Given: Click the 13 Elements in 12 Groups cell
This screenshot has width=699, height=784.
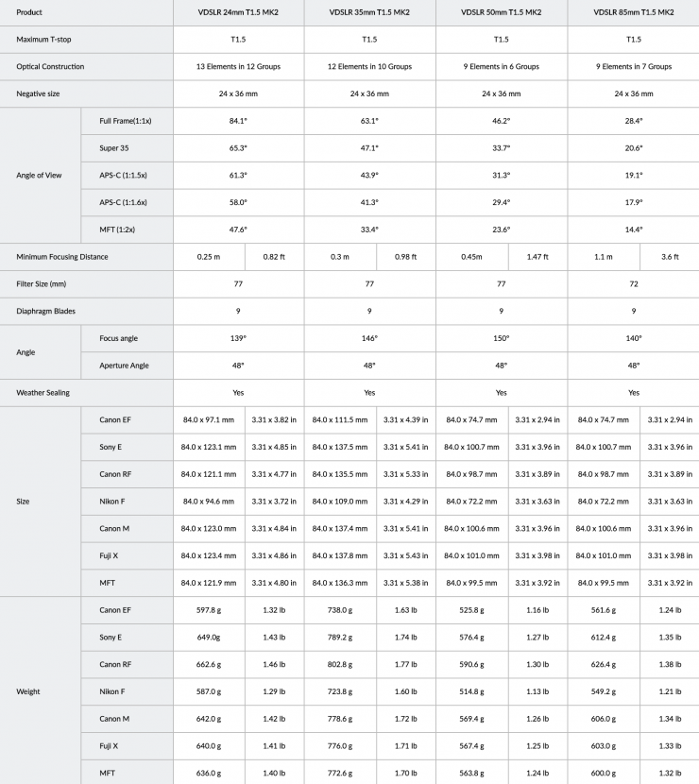Looking at the screenshot, I should (x=238, y=67).
